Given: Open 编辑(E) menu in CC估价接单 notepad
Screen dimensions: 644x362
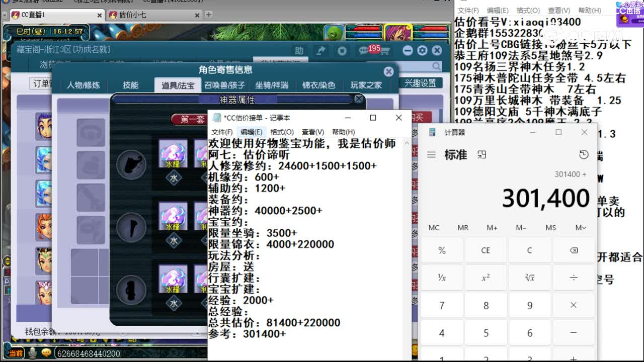Looking at the screenshot, I should point(251,132).
